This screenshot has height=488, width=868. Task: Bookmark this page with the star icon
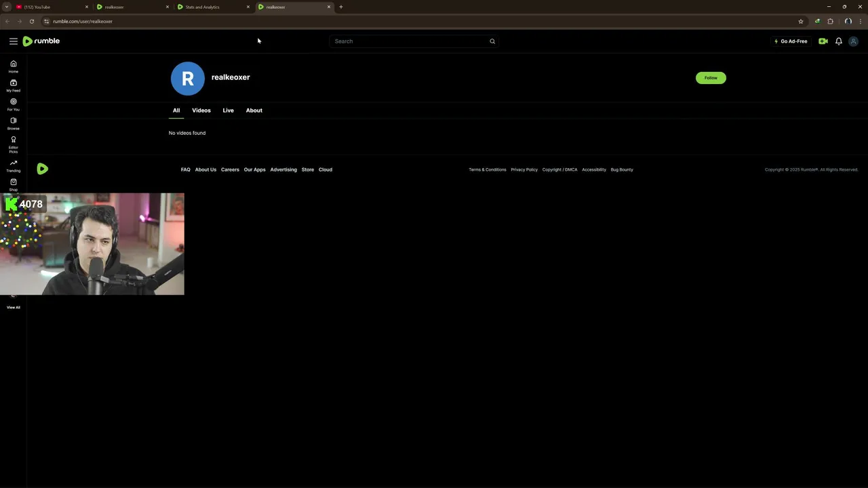tap(801, 21)
